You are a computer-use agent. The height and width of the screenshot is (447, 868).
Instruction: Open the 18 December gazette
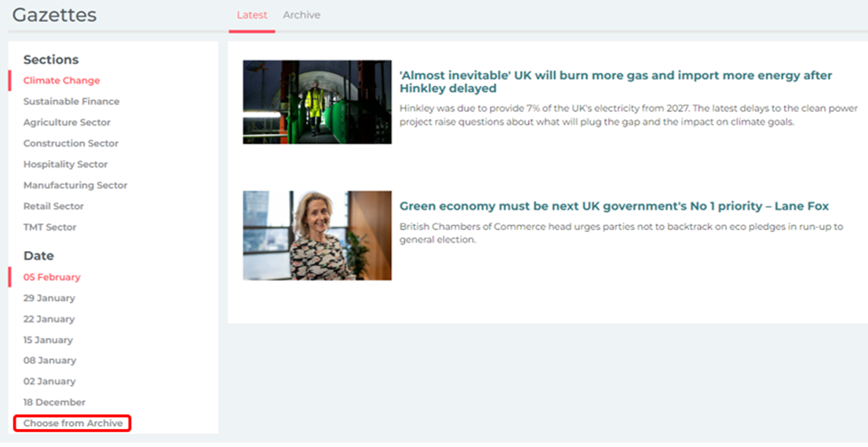(x=54, y=403)
